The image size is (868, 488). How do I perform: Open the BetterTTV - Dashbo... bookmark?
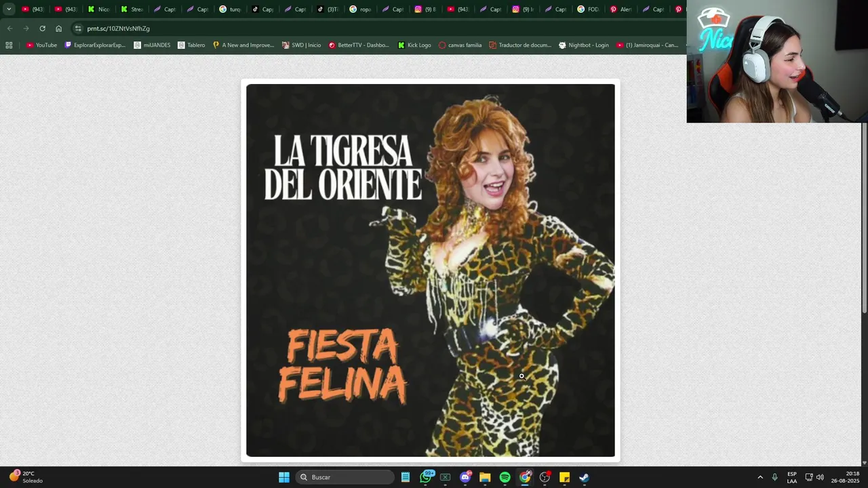359,45
